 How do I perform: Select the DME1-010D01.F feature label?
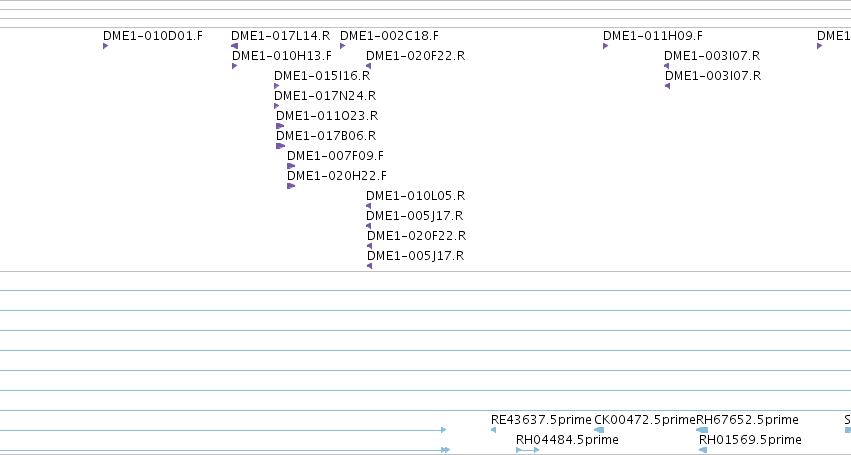click(x=153, y=36)
